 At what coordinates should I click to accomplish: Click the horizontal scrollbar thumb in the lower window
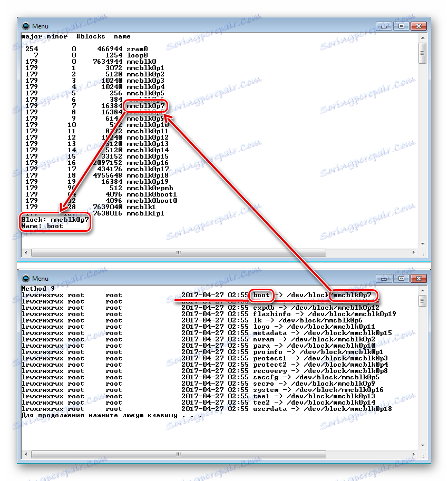point(179,454)
